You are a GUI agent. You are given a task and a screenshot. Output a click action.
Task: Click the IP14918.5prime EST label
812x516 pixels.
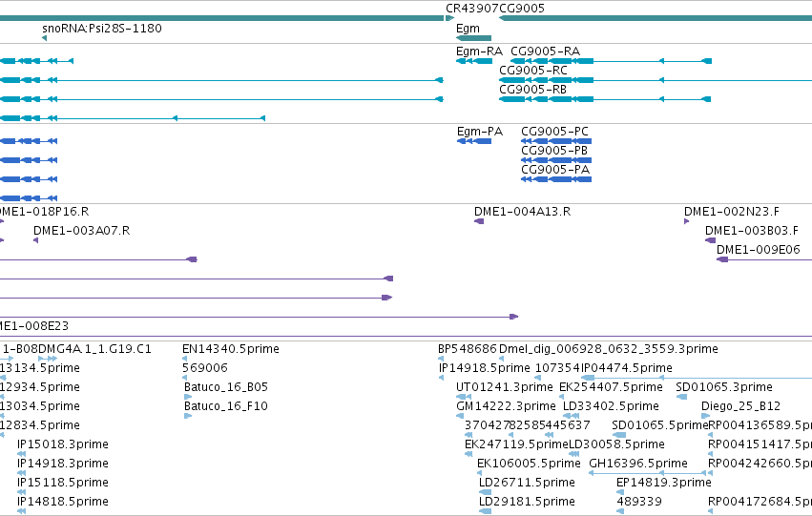tap(485, 368)
